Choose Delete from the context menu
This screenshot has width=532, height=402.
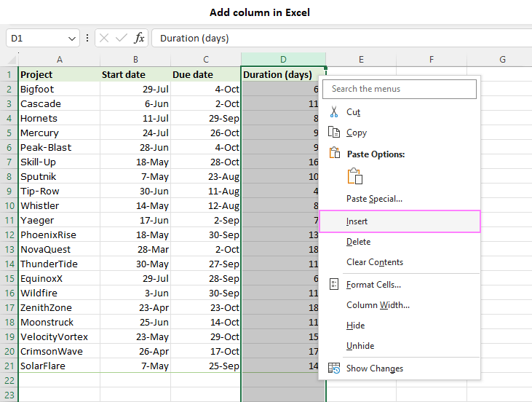coord(358,242)
